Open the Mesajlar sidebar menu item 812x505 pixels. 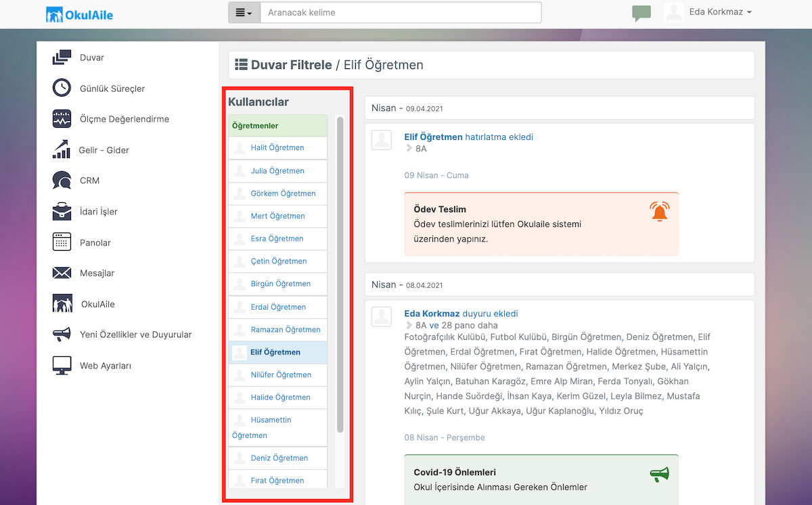point(97,273)
